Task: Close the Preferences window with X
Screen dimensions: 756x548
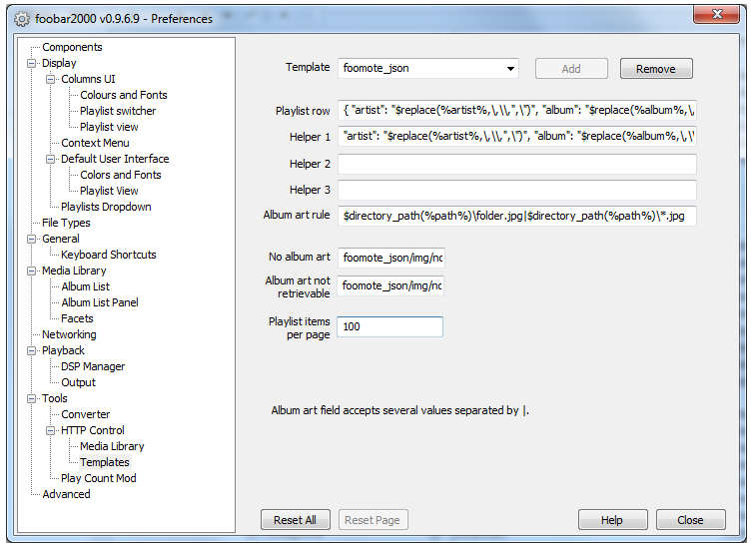Action: [716, 14]
